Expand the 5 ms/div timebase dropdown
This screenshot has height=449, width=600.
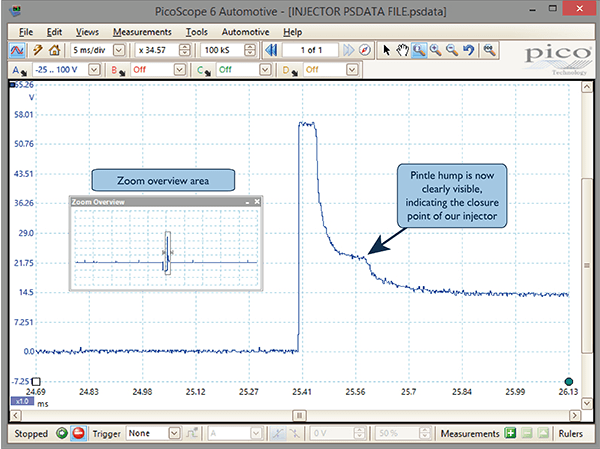point(119,50)
